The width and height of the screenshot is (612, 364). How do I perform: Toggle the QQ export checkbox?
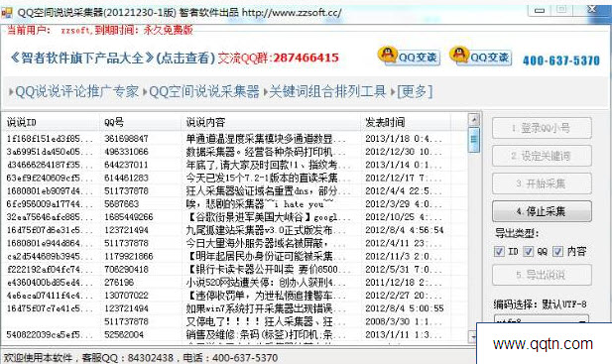point(528,251)
